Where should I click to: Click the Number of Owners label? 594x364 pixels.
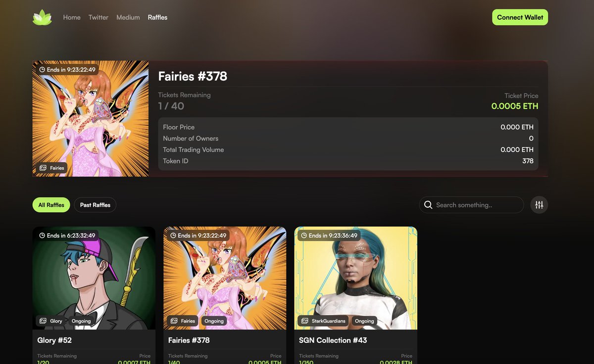point(191,138)
